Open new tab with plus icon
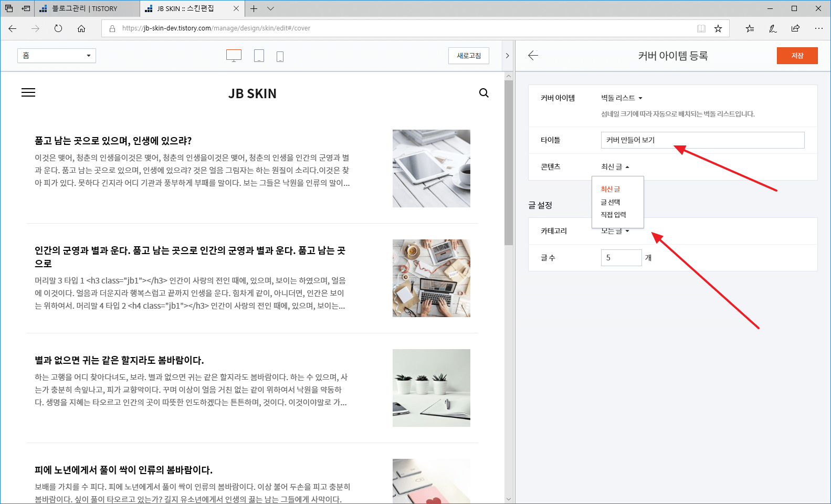Screen dimensions: 831x504 pos(254,8)
